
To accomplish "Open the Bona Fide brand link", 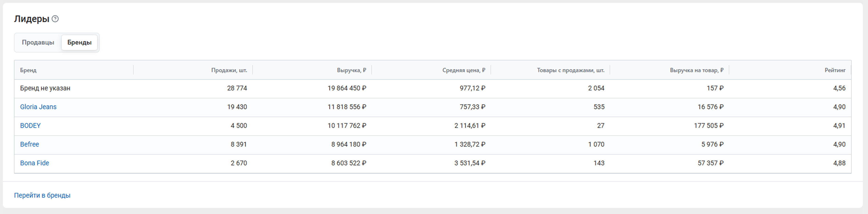I will click(x=34, y=163).
